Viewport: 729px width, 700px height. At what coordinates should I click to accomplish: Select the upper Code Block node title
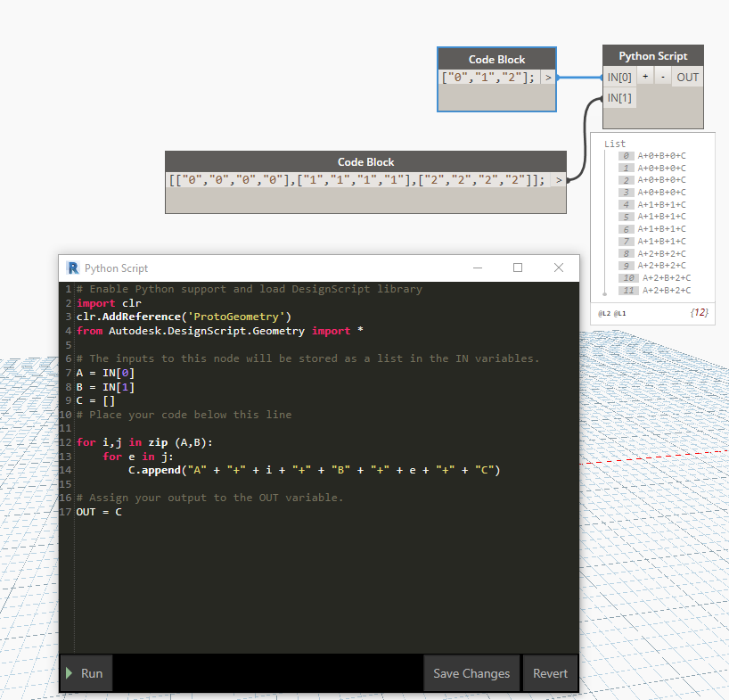click(496, 60)
